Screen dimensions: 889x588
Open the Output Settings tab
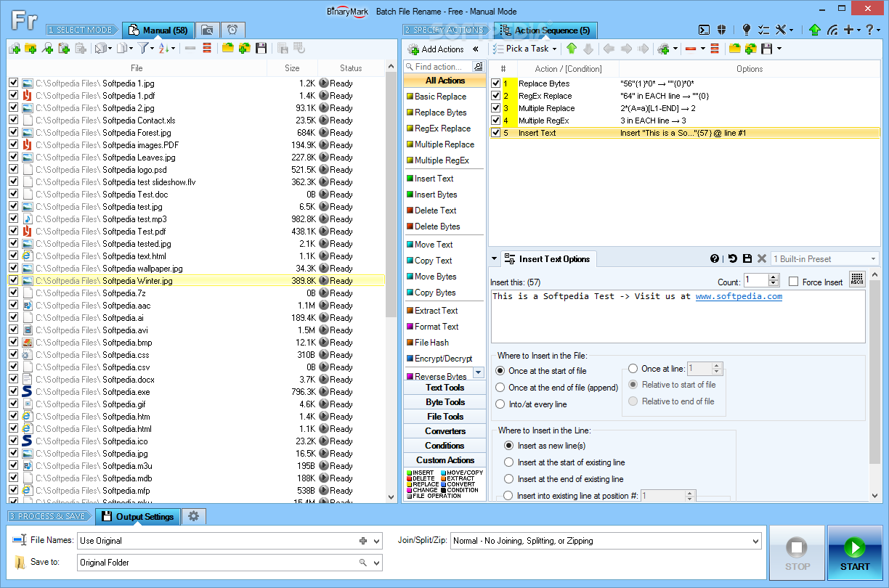pos(138,516)
